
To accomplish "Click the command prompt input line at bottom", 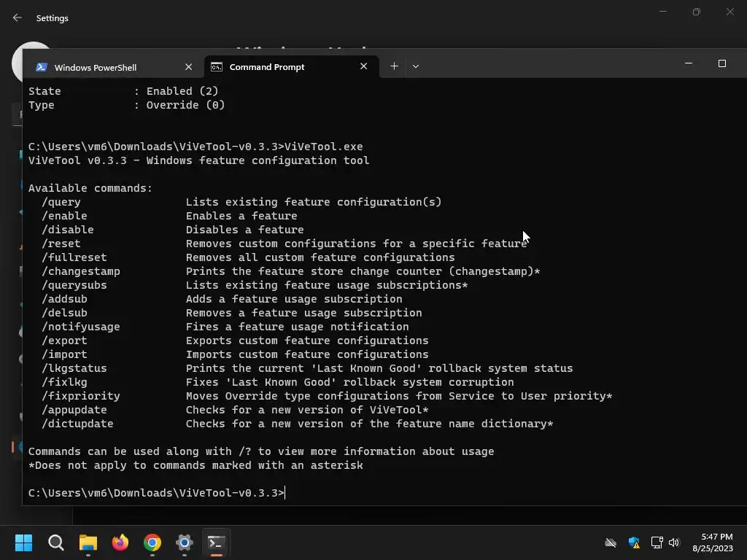I will (x=157, y=493).
